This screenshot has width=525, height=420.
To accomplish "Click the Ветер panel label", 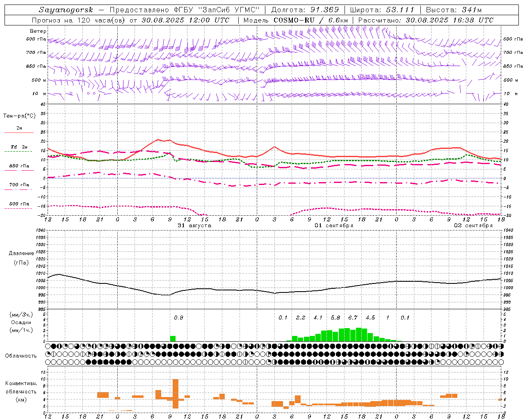I will [38, 31].
